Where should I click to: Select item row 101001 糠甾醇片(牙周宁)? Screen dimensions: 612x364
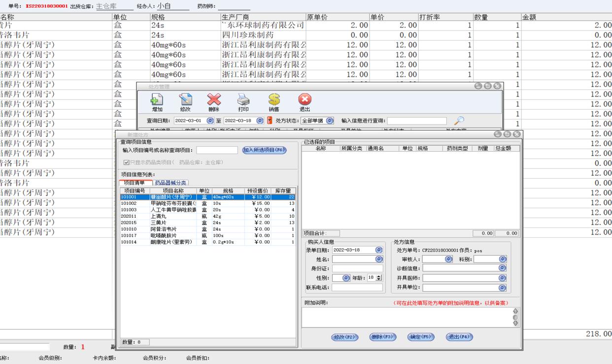[x=208, y=197]
